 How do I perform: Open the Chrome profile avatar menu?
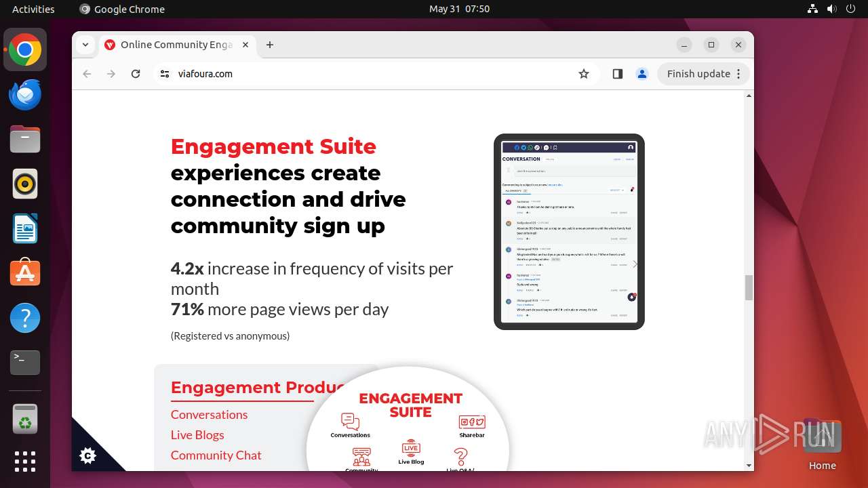tap(642, 74)
